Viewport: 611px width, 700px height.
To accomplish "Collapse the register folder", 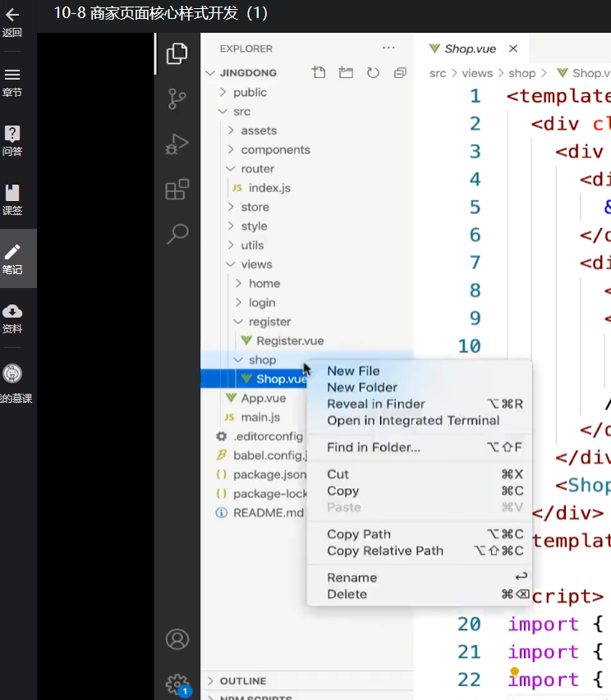I will [269, 322].
